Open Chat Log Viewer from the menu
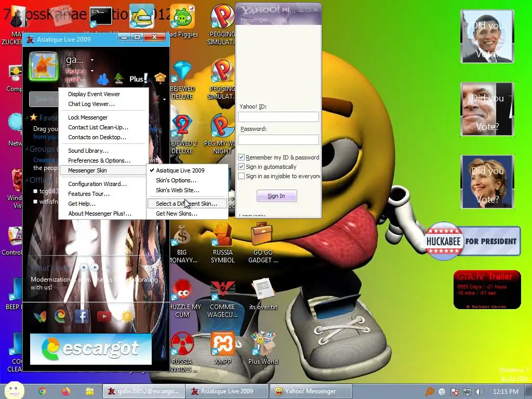The width and height of the screenshot is (532, 399). [x=103, y=104]
